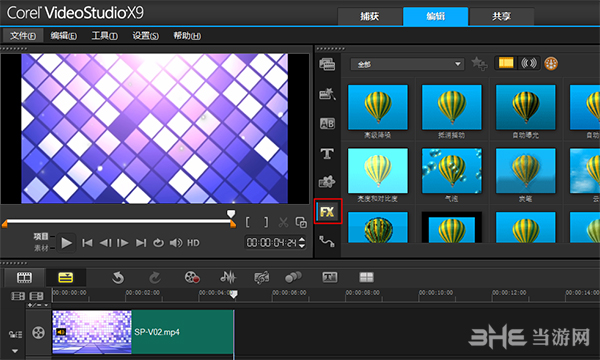The height and width of the screenshot is (360, 600).
Task: Click the add to favorites star icon
Action: pyautogui.click(x=479, y=64)
